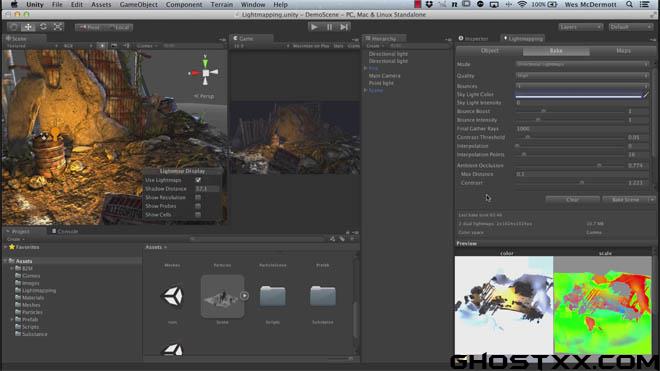Click the Sky Light Color swatch
Image resolution: width=660 pixels, height=371 pixels.
click(578, 95)
